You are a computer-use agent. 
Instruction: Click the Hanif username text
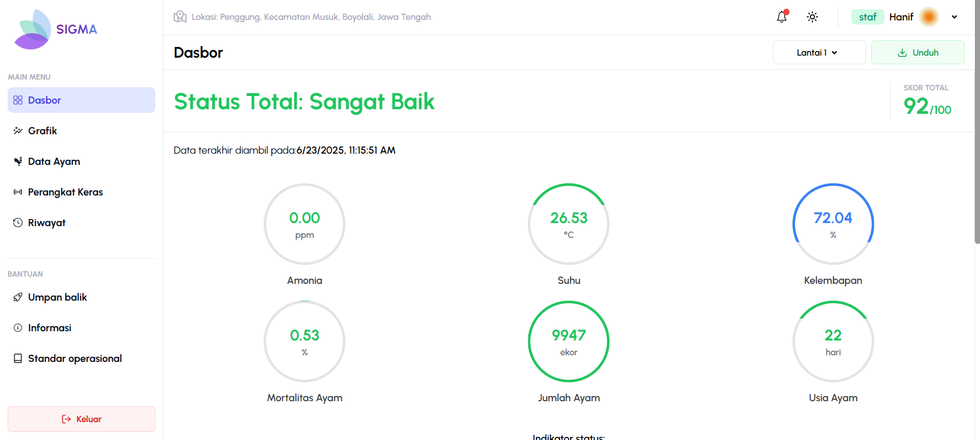(901, 17)
